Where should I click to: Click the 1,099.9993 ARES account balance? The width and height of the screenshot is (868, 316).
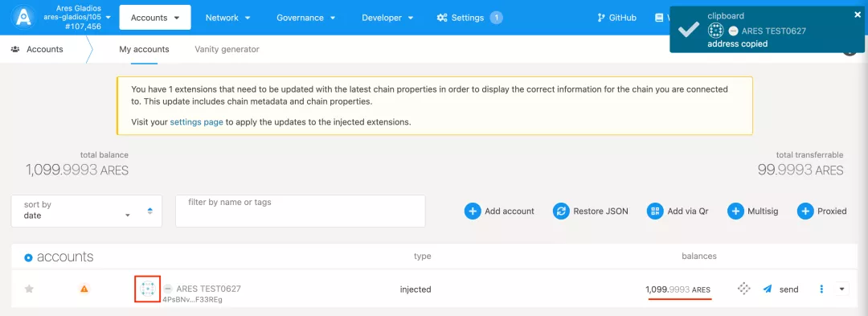[x=678, y=289]
